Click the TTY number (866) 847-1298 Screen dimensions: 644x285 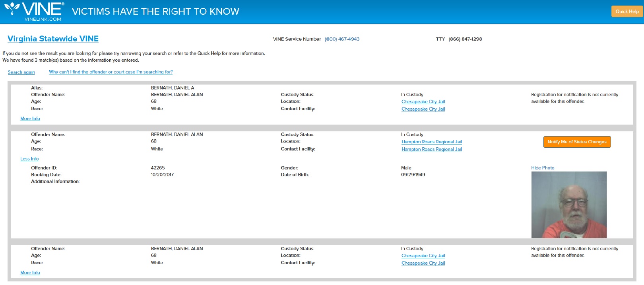[x=465, y=39]
